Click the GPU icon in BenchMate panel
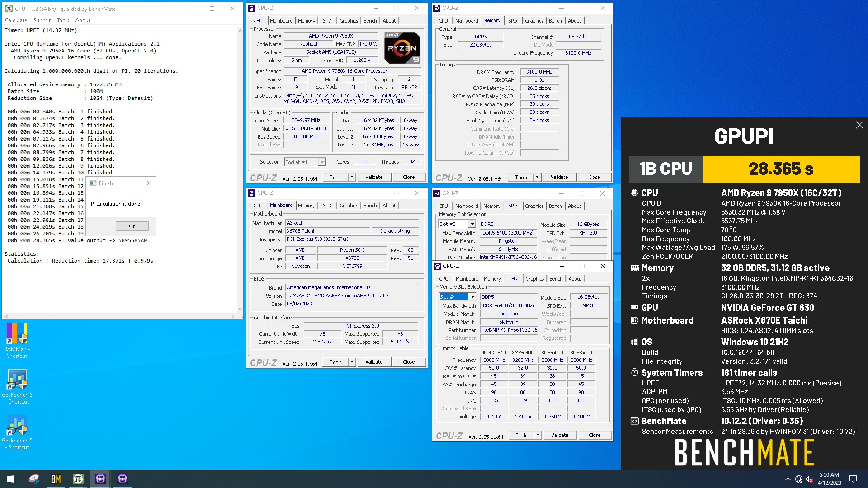This screenshot has width=868, height=488. point(634,308)
